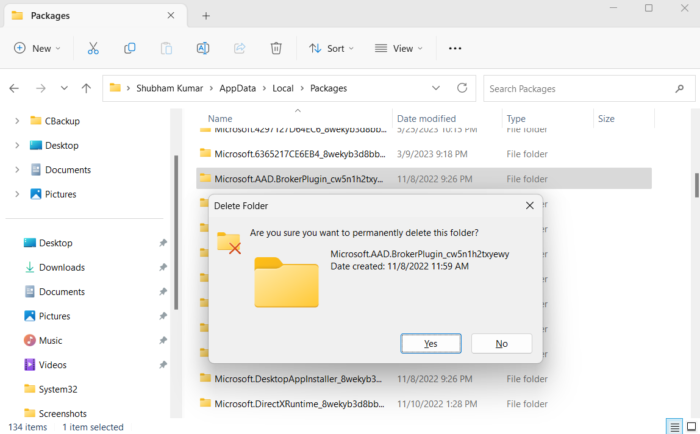Click the Cut scissors icon
The width and height of the screenshot is (700, 434).
[x=93, y=48]
